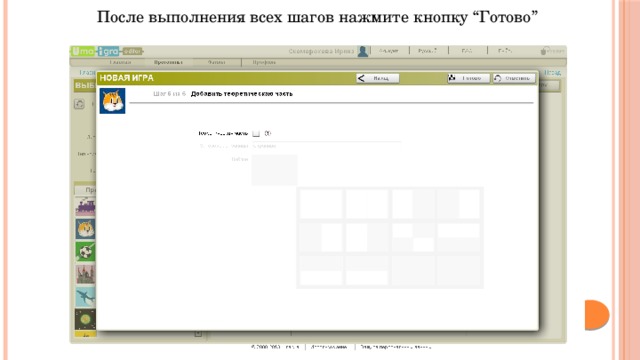Click the 'Готово' (Done) button in the НОВАЯ ИГРА header

pos(468,78)
